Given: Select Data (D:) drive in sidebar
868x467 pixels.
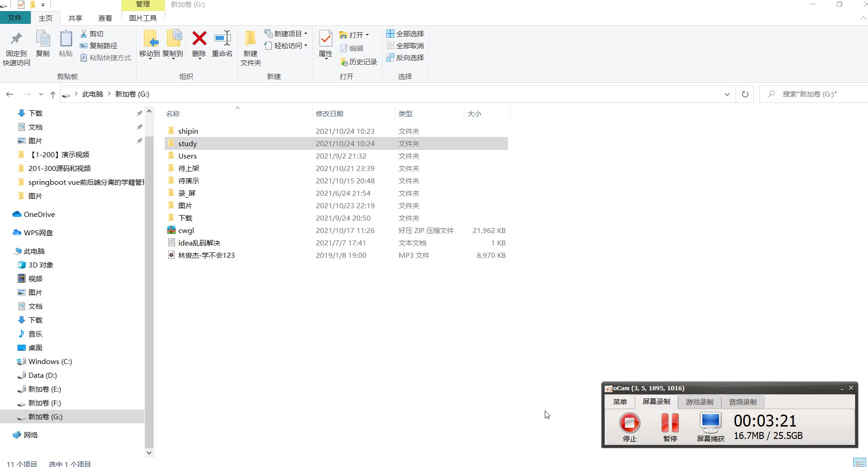Looking at the screenshot, I should coord(37,376).
